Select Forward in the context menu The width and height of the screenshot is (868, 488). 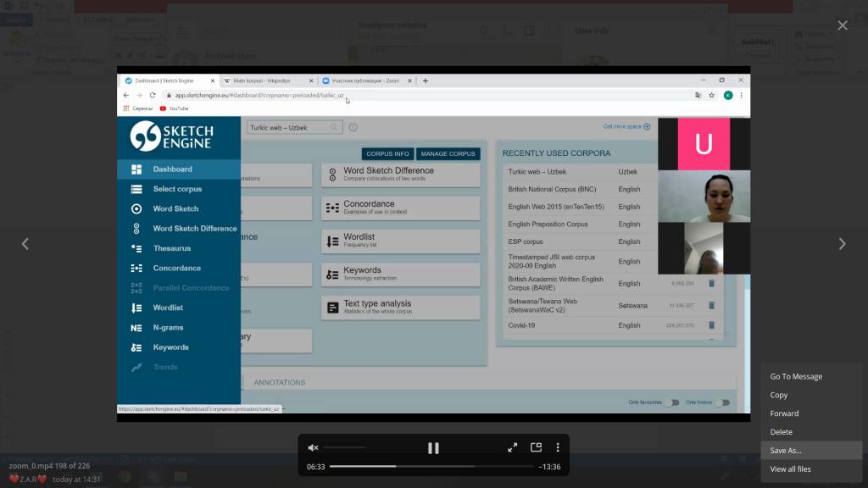coord(784,413)
